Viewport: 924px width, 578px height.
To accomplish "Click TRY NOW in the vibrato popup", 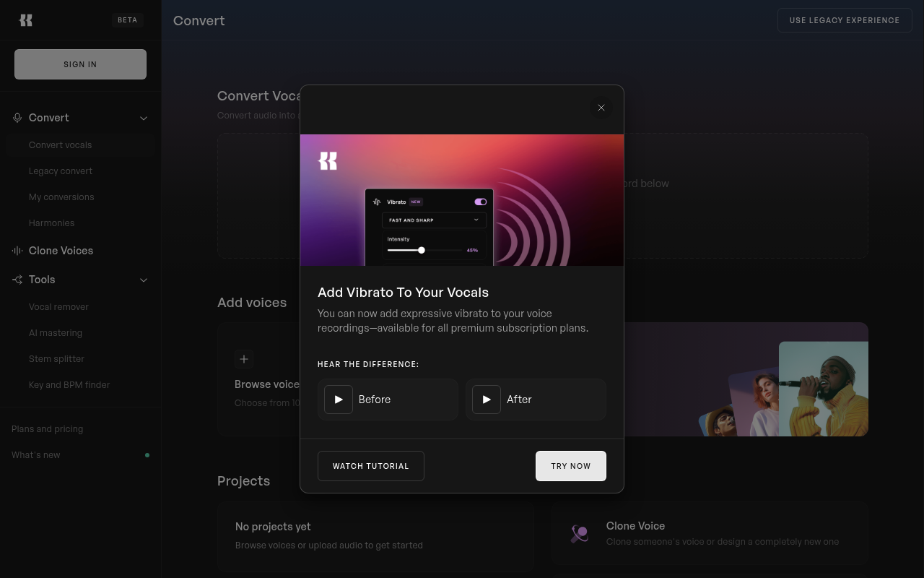I will click(x=570, y=466).
